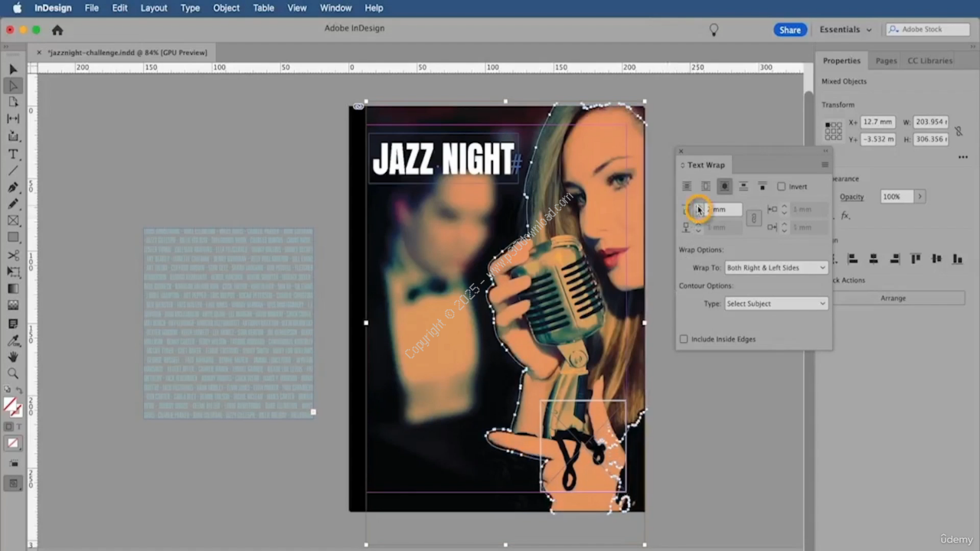Click the Fill/Stroke color swatch
Viewport: 980px width, 551px height.
pyautogui.click(x=11, y=407)
